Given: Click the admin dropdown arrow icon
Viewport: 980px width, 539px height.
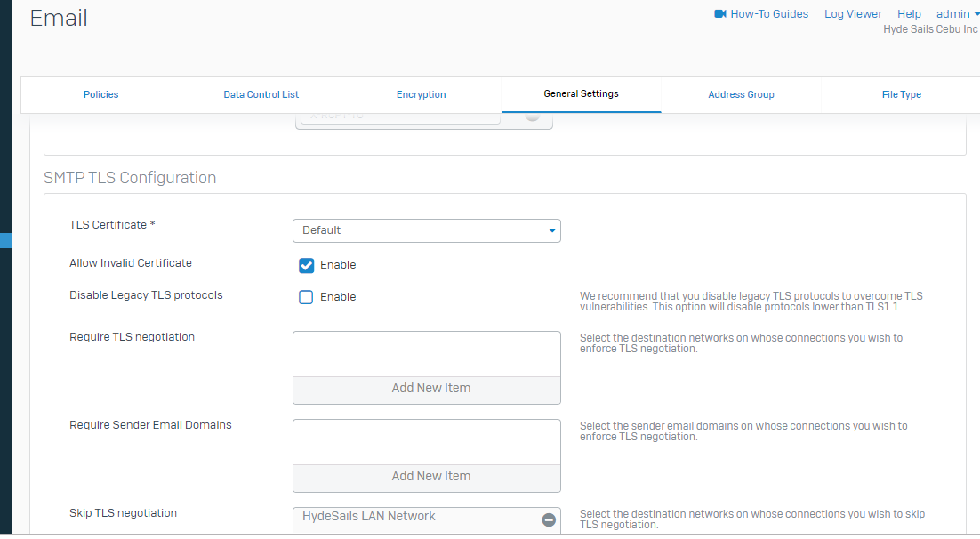Looking at the screenshot, I should (976, 14).
